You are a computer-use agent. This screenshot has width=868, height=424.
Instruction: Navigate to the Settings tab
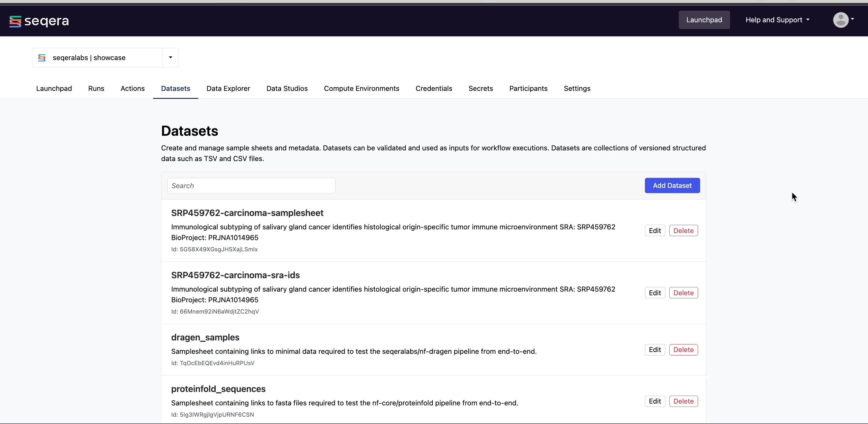click(577, 88)
